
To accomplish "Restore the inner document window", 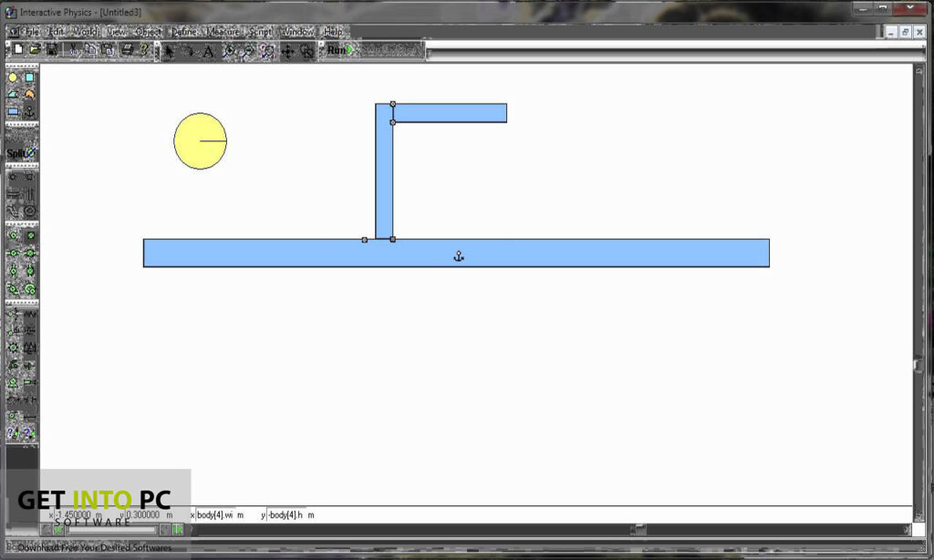I will [905, 32].
